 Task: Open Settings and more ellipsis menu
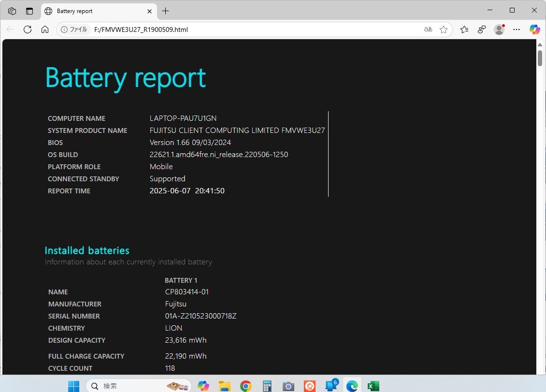[x=517, y=29]
